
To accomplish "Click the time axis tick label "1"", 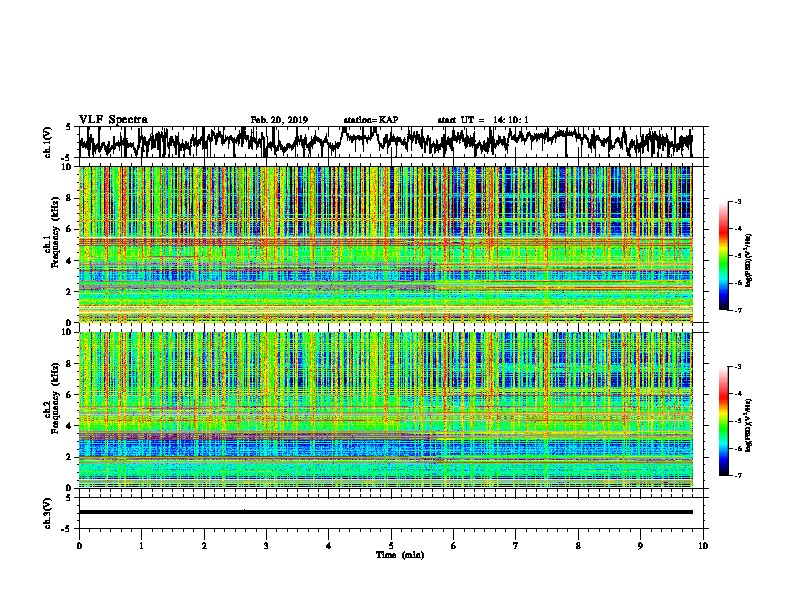I will coord(141,546).
